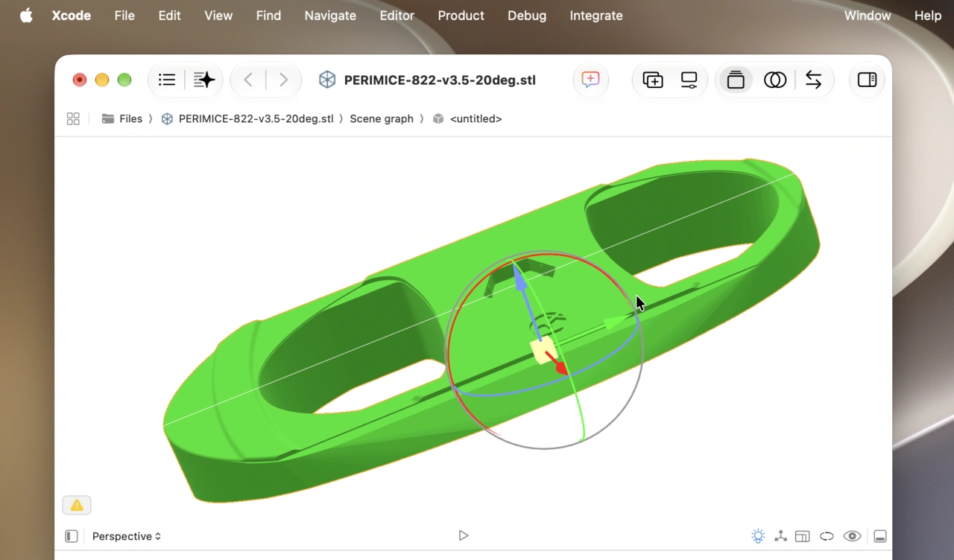Screen dimensions: 954x560
Task: Toggle the eye visibility options icon
Action: click(852, 536)
